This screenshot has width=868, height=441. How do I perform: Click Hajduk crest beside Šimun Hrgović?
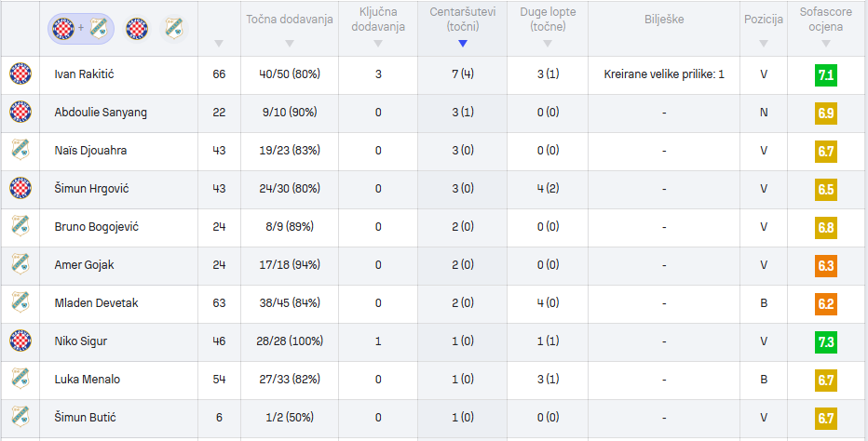(20, 189)
